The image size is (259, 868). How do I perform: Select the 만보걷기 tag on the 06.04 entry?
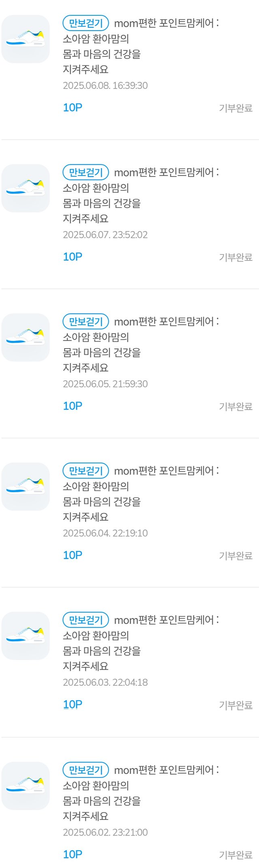coord(86,470)
